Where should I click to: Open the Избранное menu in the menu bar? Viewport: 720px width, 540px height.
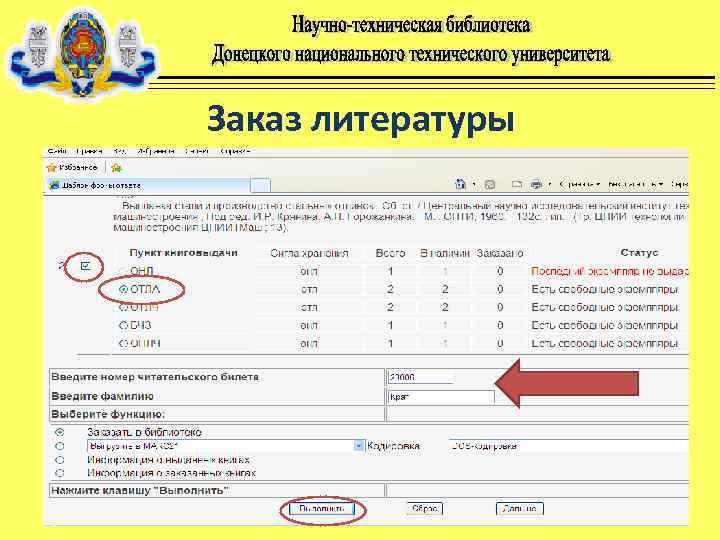click(156, 151)
